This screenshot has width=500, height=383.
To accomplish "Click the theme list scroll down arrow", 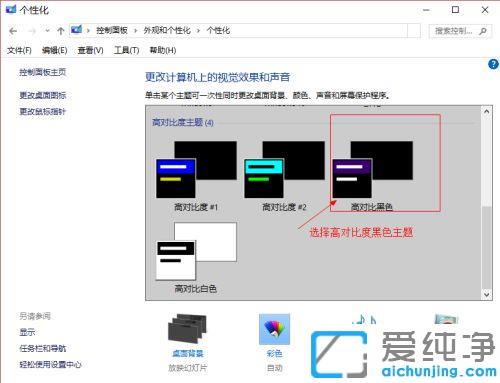I will coord(487,295).
